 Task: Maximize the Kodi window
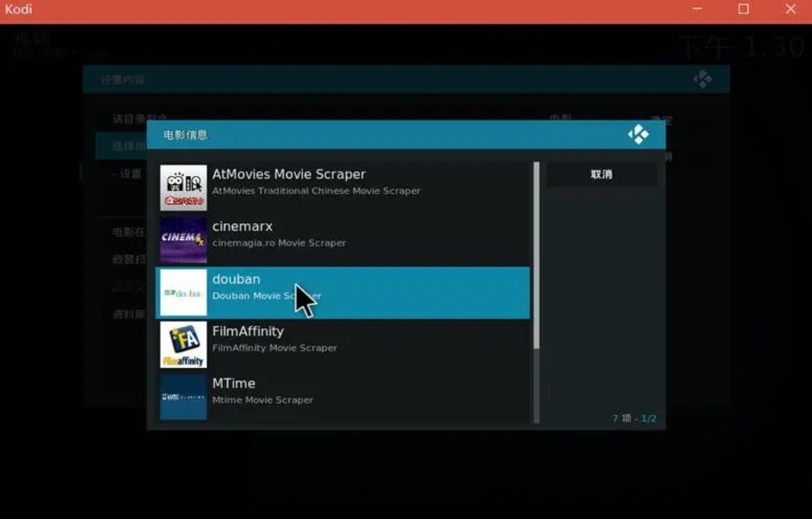point(744,9)
